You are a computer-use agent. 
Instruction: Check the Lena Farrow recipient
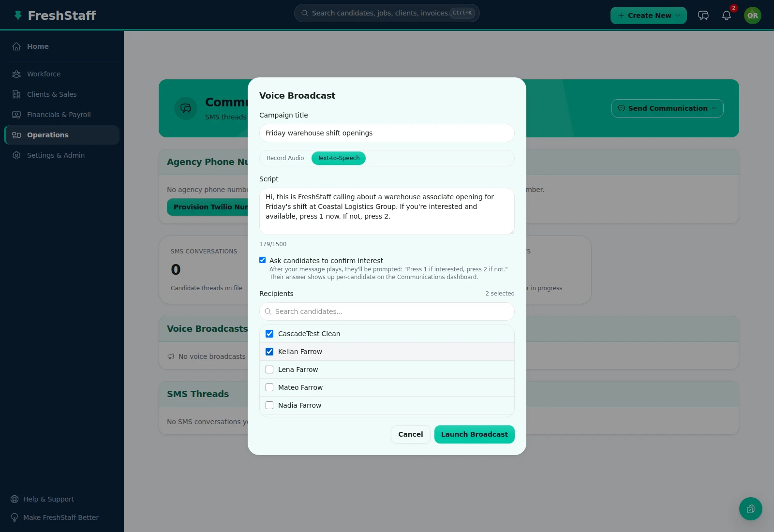click(x=269, y=369)
